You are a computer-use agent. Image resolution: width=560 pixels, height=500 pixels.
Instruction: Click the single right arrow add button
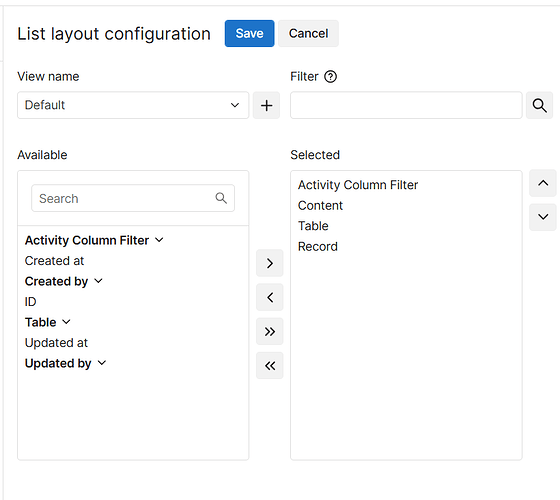tap(270, 263)
